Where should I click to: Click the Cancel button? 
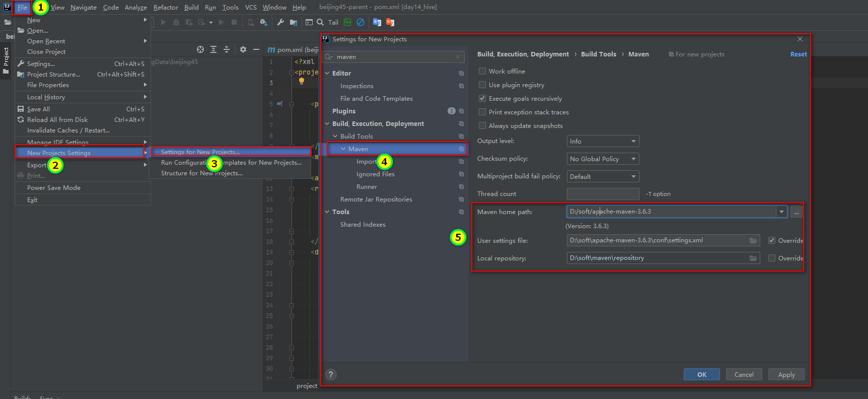[744, 374]
